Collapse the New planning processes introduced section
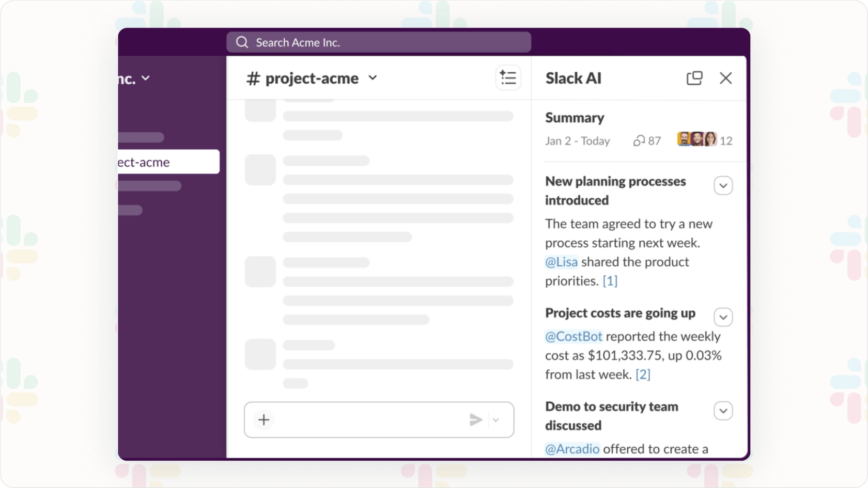Viewport: 868px width, 488px height. tap(723, 185)
